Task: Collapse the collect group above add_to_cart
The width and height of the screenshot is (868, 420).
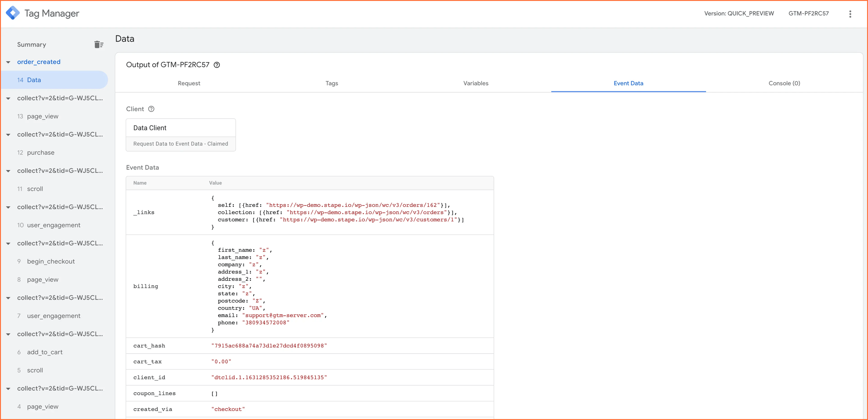Action: point(8,334)
